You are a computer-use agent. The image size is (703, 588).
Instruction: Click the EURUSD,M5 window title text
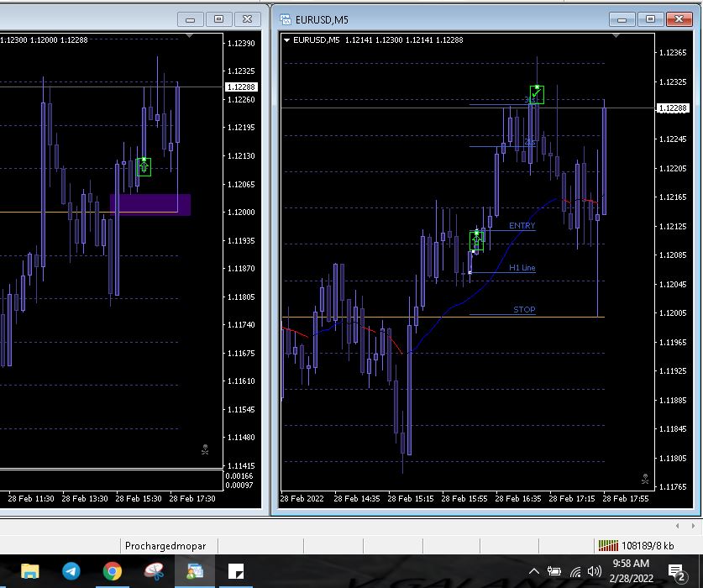tap(322, 19)
